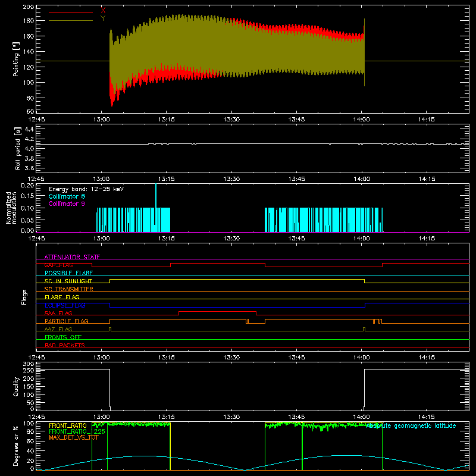Viewport: 476px width, 476px height.
Task: Click the 0.05 tick on the modulation axis
Action: [27, 220]
